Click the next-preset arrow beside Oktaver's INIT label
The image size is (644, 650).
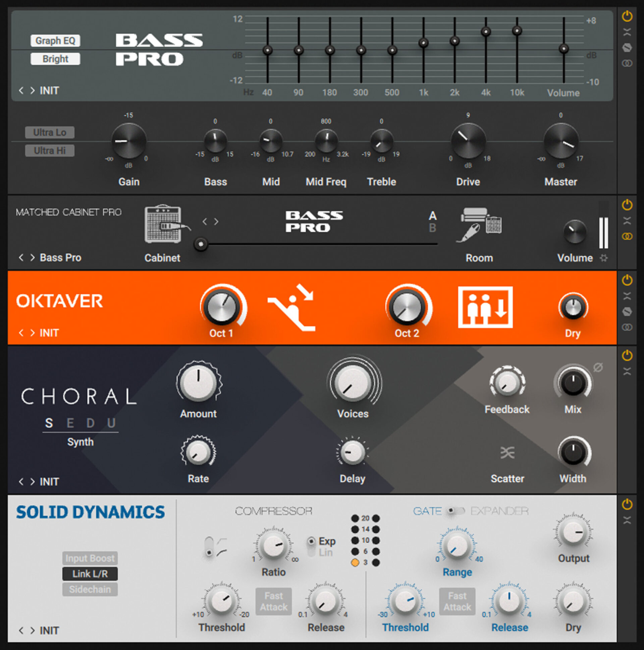33,333
